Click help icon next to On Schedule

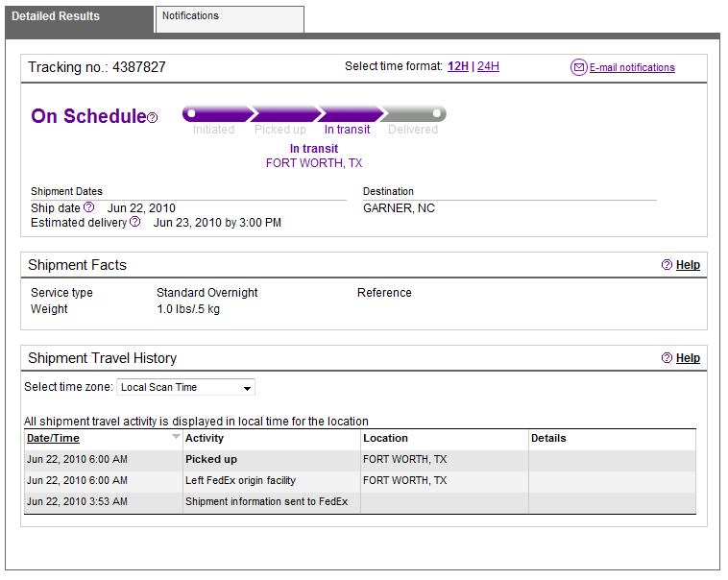point(153,118)
